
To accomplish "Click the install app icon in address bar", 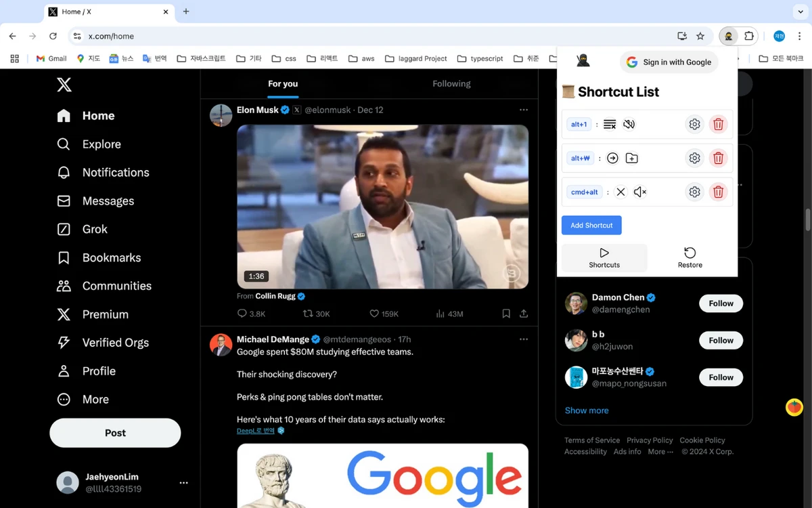I will tap(682, 36).
